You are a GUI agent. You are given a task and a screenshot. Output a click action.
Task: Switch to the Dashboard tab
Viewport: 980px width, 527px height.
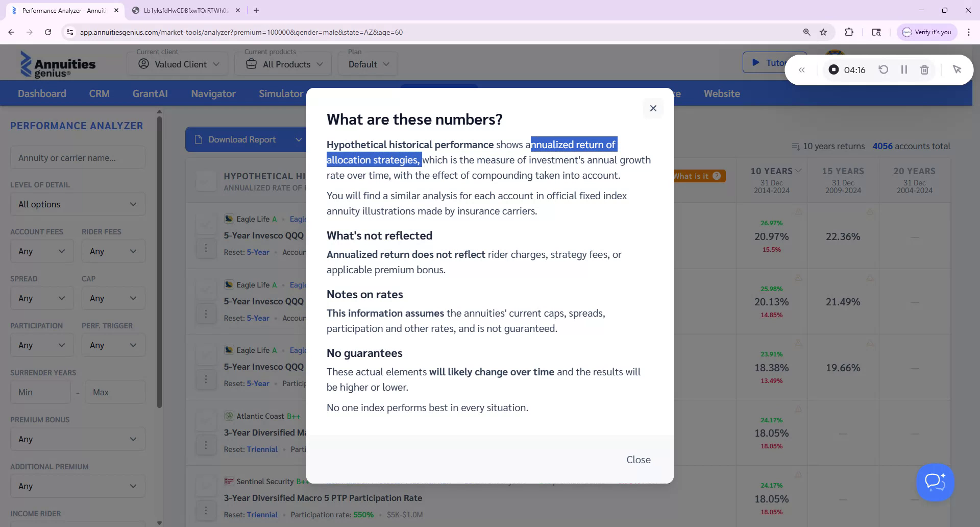[x=42, y=93]
